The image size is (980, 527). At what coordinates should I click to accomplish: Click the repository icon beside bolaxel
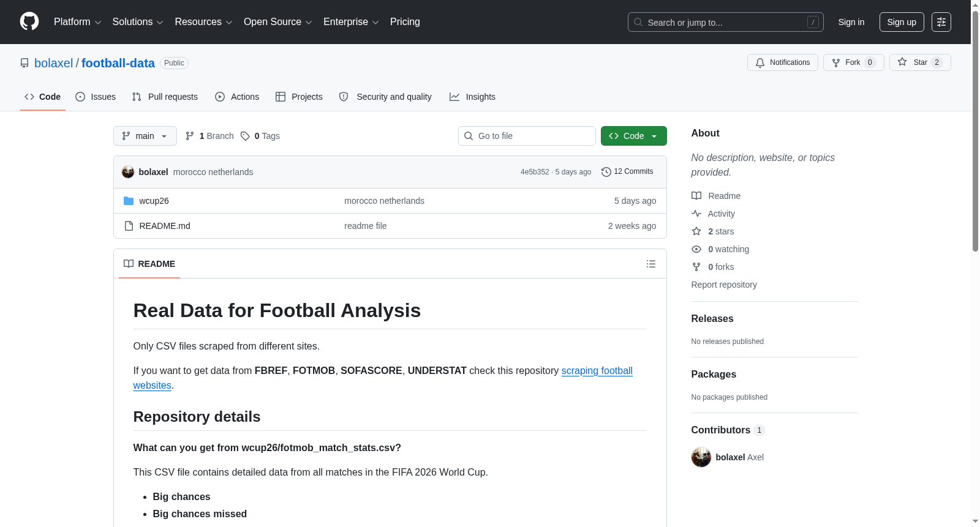(24, 63)
